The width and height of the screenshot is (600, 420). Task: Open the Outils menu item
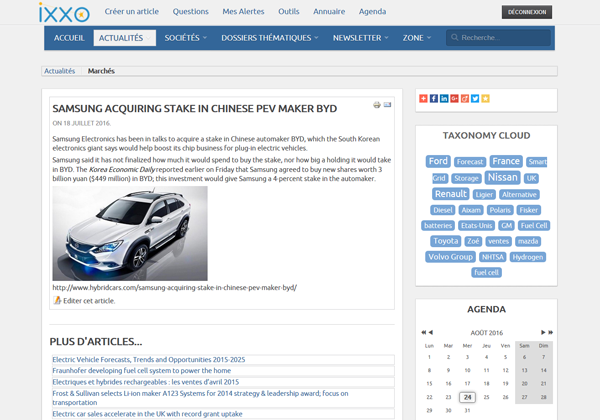point(289,12)
